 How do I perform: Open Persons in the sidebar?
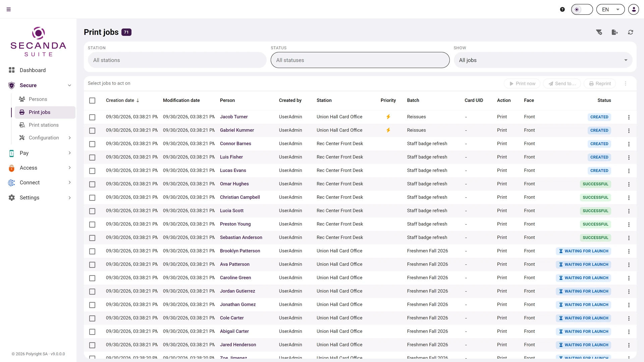click(45, 99)
